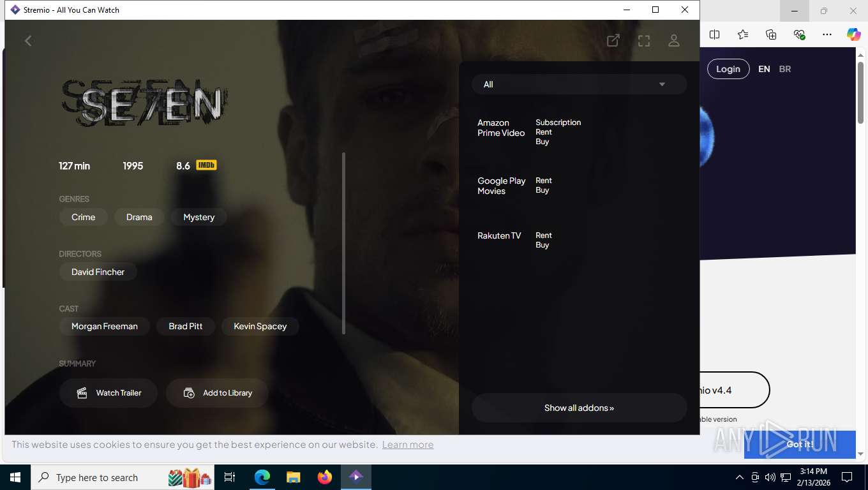This screenshot has width=868, height=490.
Task: Go back using Stremio's back arrow
Action: [28, 41]
